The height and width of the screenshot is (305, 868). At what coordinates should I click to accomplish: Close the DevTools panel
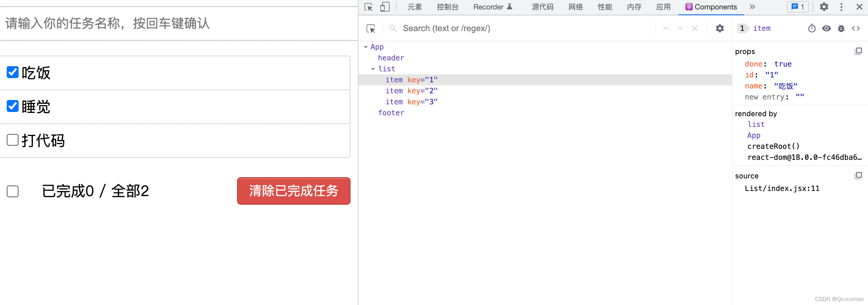(859, 7)
